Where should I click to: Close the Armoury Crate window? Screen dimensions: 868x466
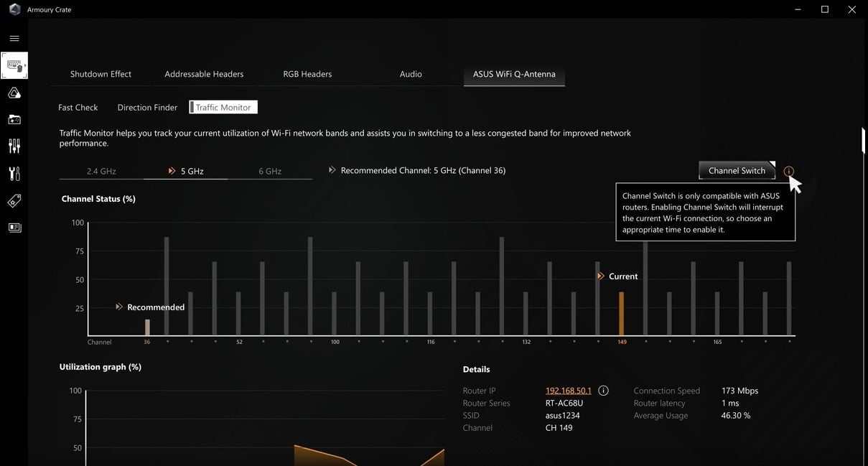pyautogui.click(x=852, y=9)
